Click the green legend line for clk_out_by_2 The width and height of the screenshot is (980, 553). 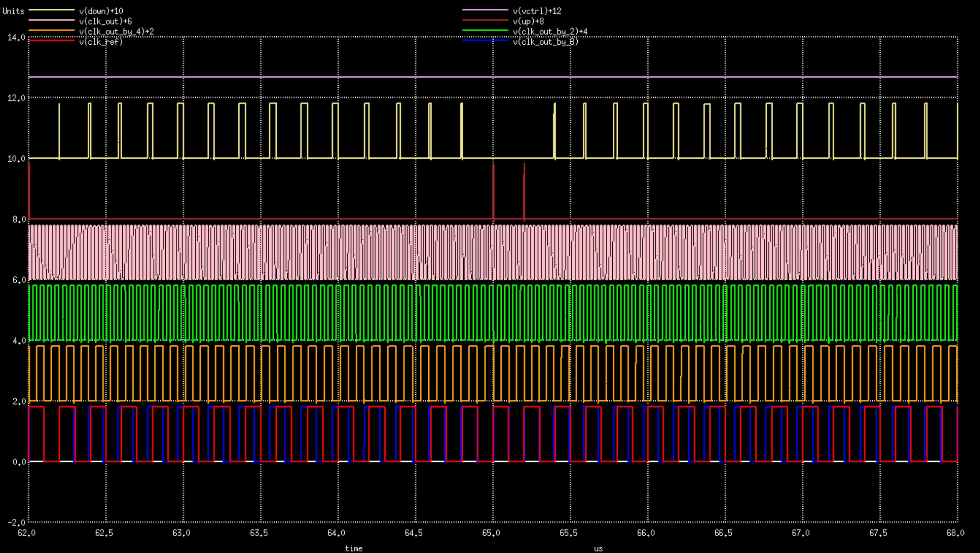coord(485,30)
